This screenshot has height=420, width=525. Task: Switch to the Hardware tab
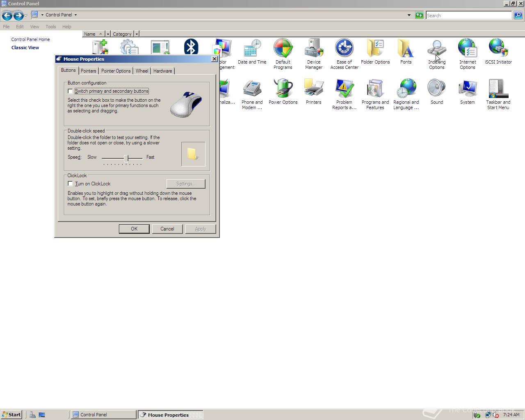pos(162,71)
